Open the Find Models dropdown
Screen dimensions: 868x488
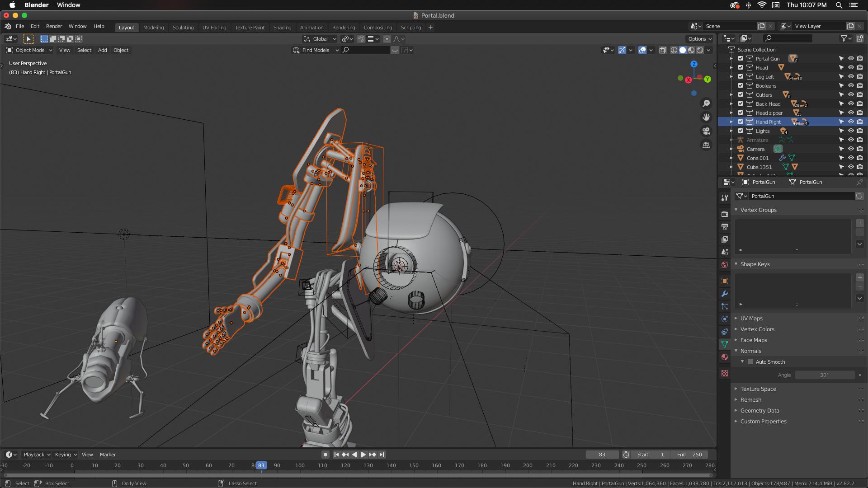[x=316, y=50]
